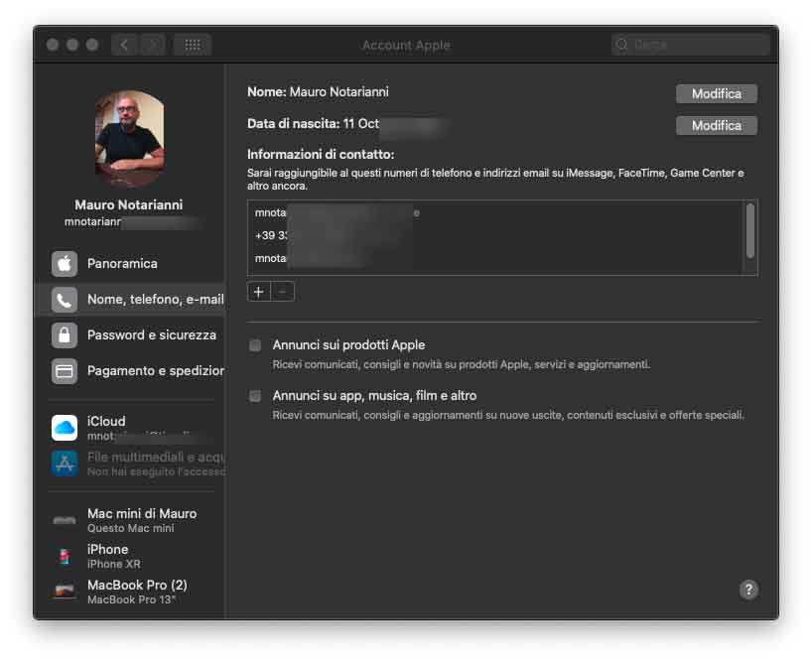The width and height of the screenshot is (812, 661).
Task: Click the Mac mini device icon
Action: click(x=65, y=520)
